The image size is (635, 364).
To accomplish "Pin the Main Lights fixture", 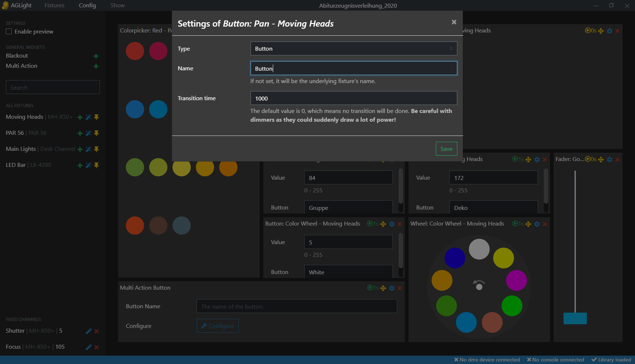I will [x=97, y=149].
